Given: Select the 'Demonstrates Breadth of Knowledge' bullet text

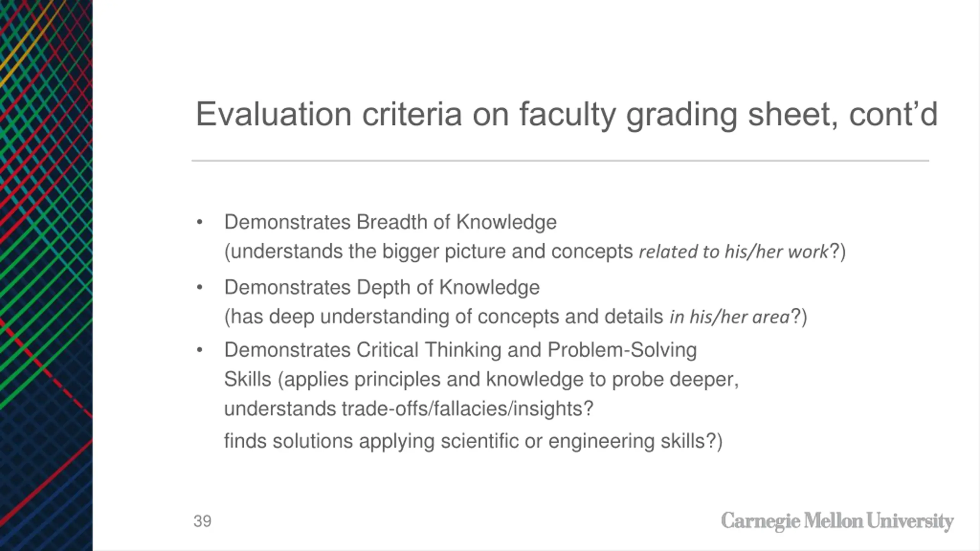Looking at the screenshot, I should coord(390,222).
